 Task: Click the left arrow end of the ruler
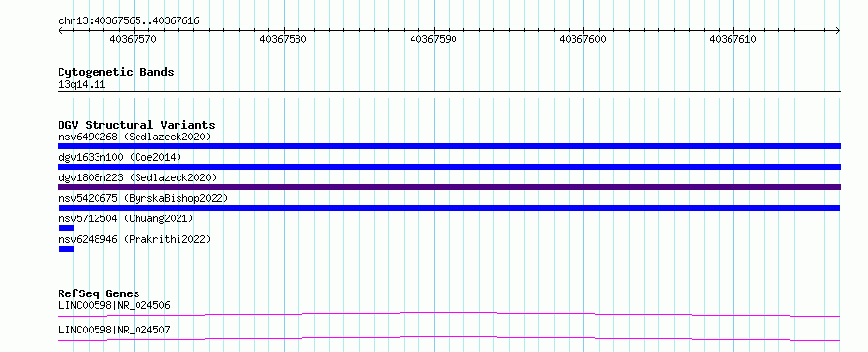click(60, 31)
